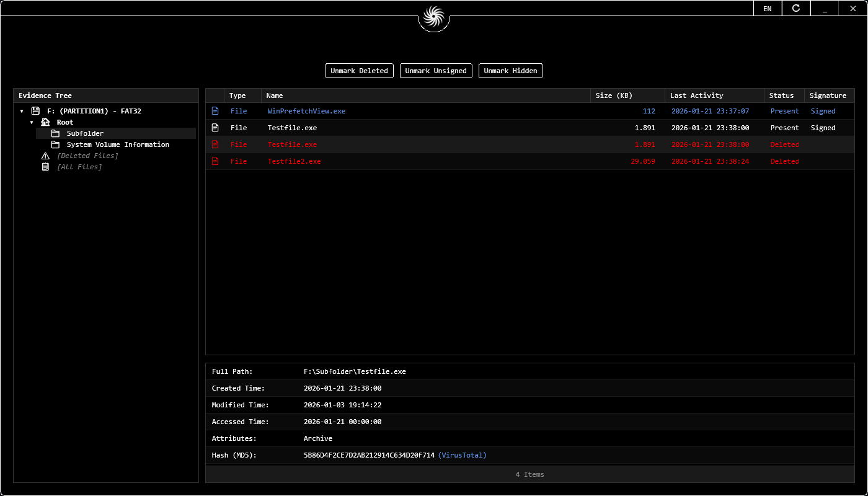Sort files by the Size (KB) column header
The width and height of the screenshot is (868, 496).
click(x=613, y=95)
